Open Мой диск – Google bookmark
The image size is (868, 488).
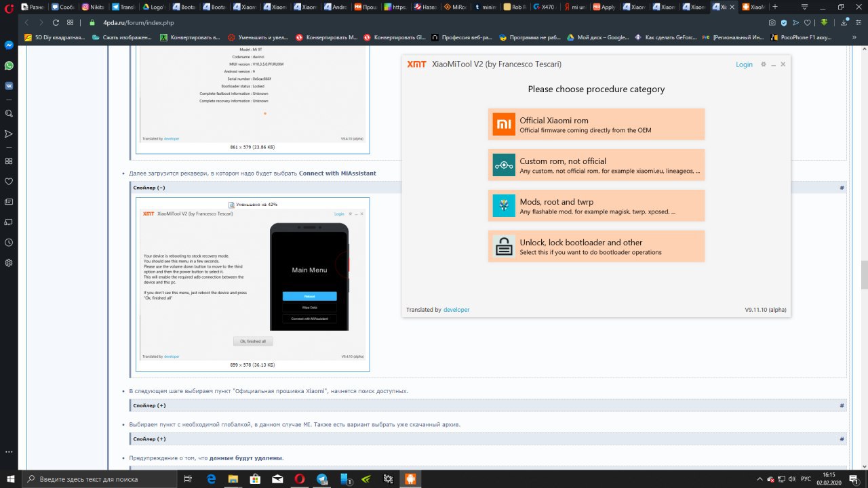[x=598, y=37]
